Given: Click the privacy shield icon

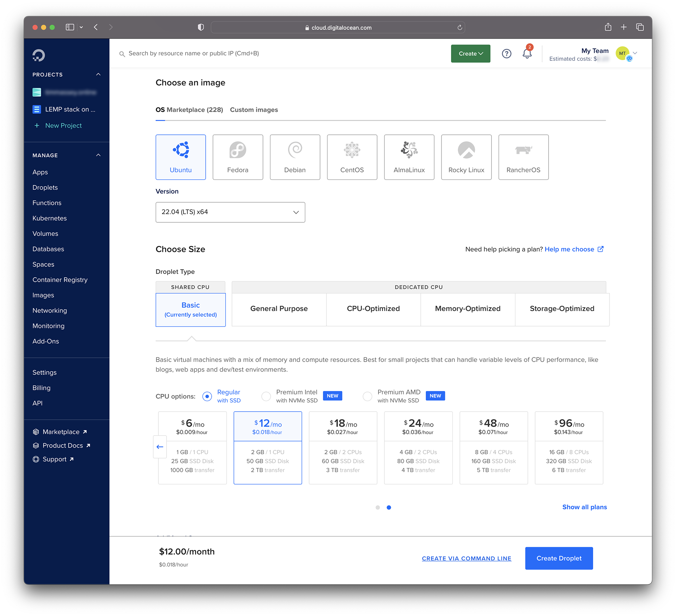Looking at the screenshot, I should (x=201, y=27).
